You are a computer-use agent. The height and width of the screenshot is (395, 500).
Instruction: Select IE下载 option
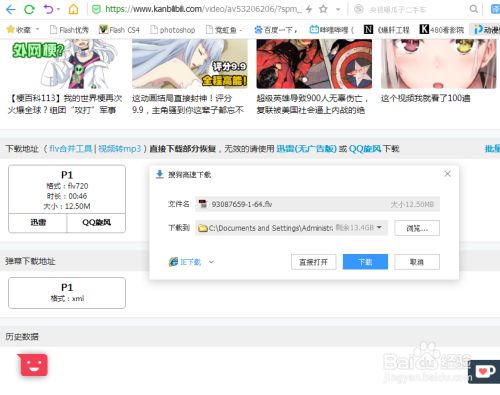[185, 262]
